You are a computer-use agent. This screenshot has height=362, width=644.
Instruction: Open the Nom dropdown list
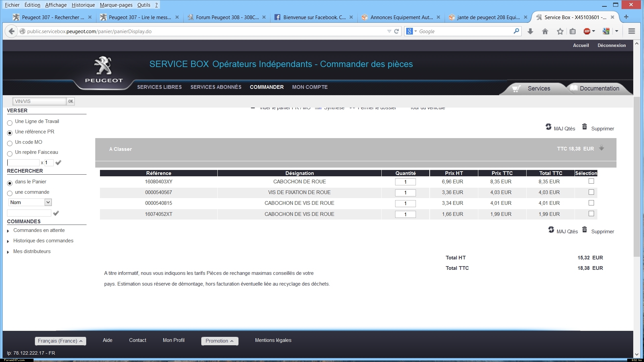[x=48, y=202]
